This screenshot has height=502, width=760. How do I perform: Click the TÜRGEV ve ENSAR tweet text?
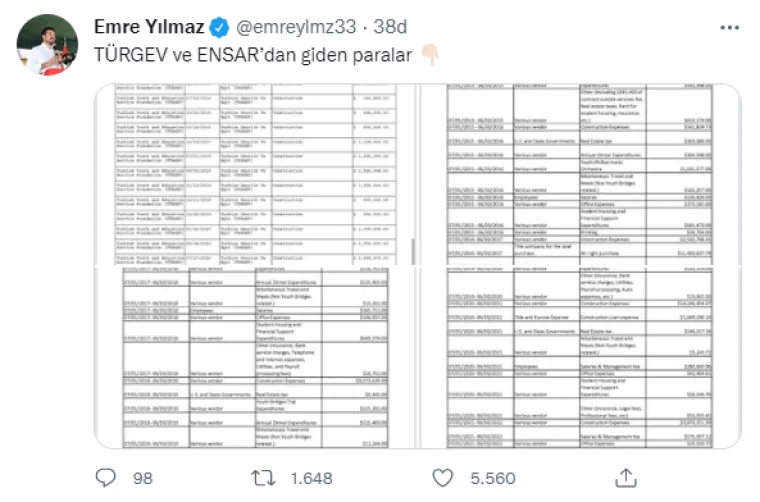(253, 55)
